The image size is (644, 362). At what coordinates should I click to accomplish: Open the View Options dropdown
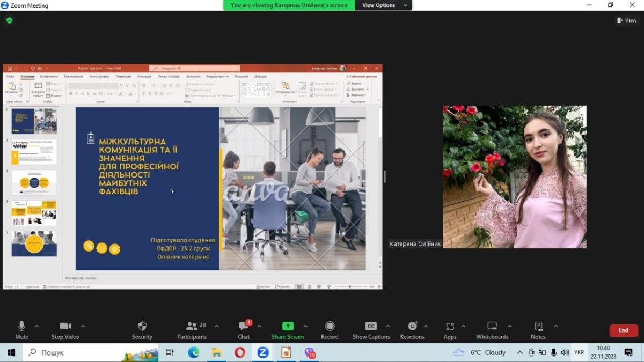coord(384,5)
